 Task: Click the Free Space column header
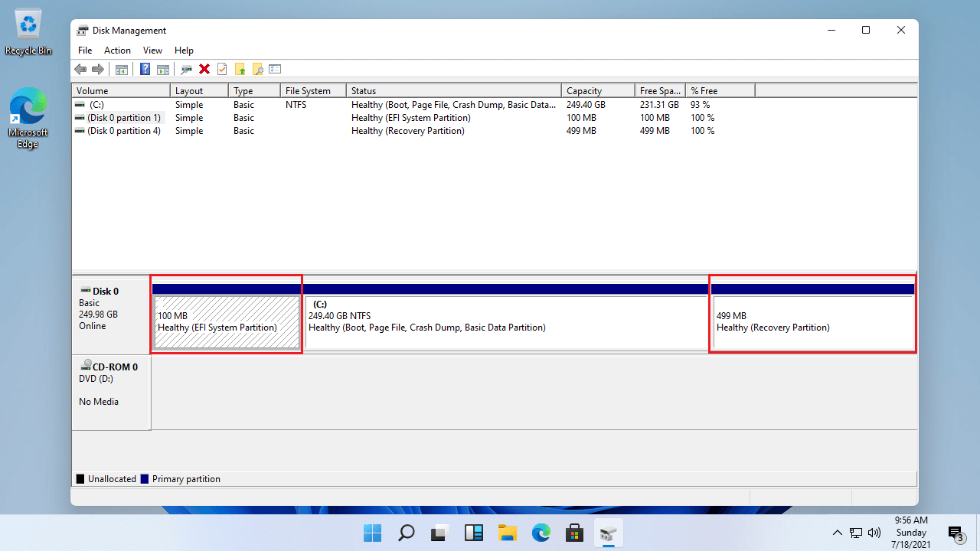point(660,90)
